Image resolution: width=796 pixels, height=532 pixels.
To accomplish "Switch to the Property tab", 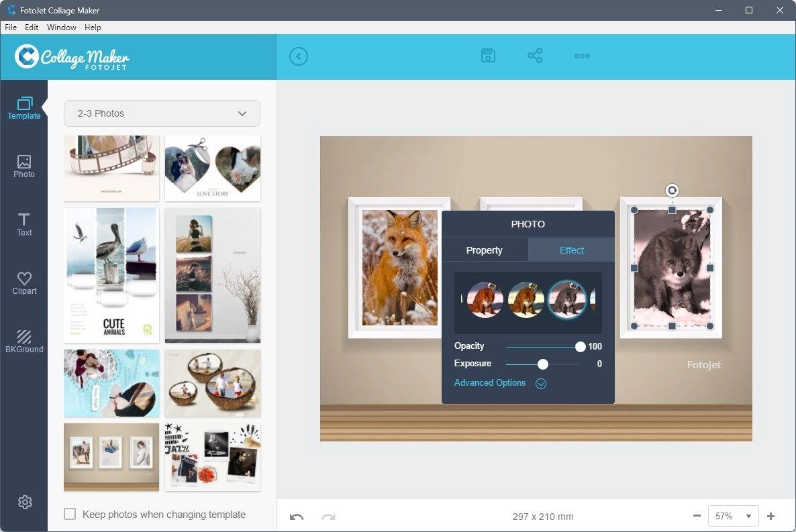I will point(485,250).
